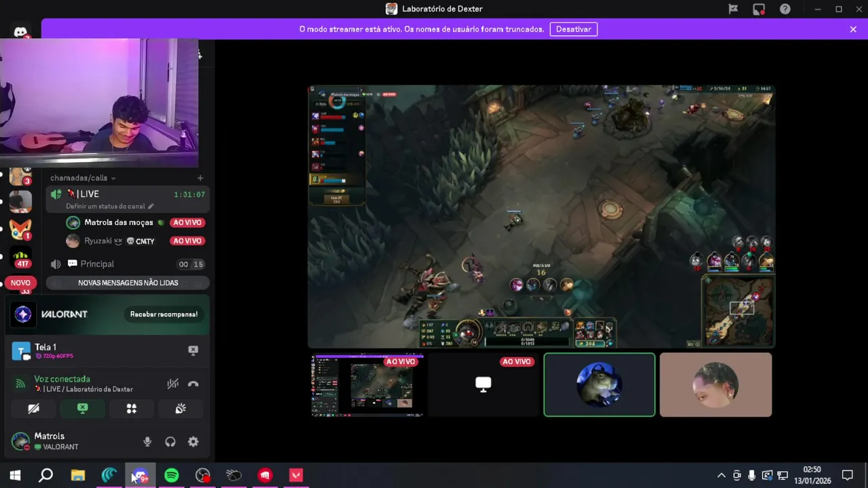This screenshot has width=868, height=488.
Task: Open the soundboard button
Action: [x=180, y=409]
